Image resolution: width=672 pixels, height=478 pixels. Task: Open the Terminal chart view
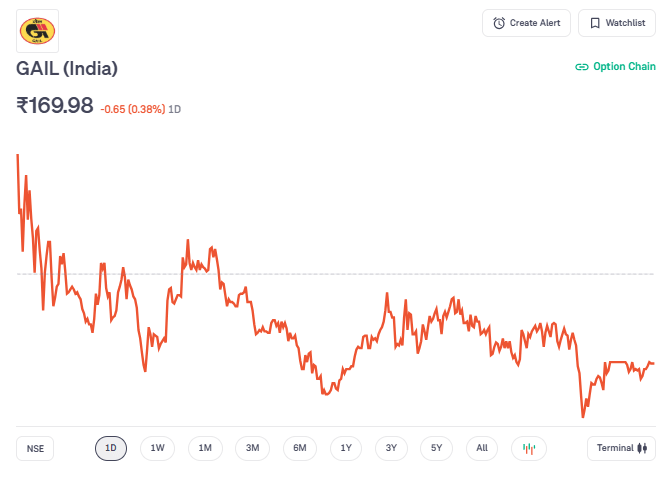[621, 448]
